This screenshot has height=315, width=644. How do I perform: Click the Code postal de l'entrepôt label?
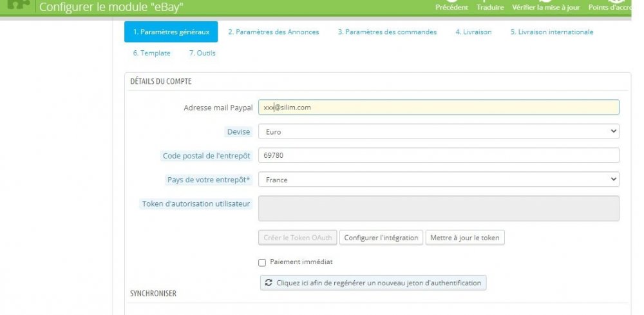click(x=207, y=156)
